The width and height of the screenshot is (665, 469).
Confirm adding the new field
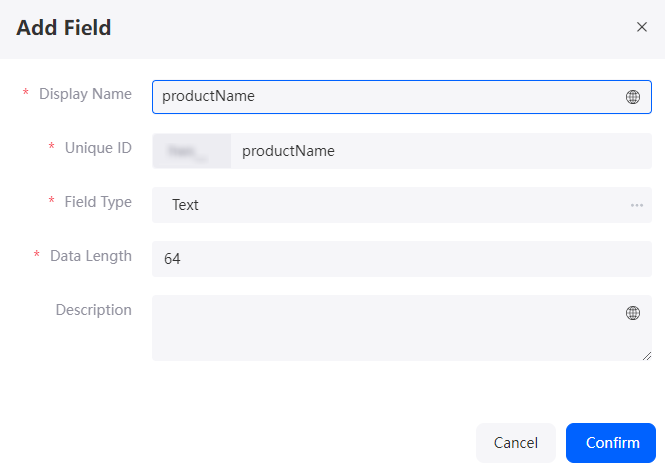611,443
